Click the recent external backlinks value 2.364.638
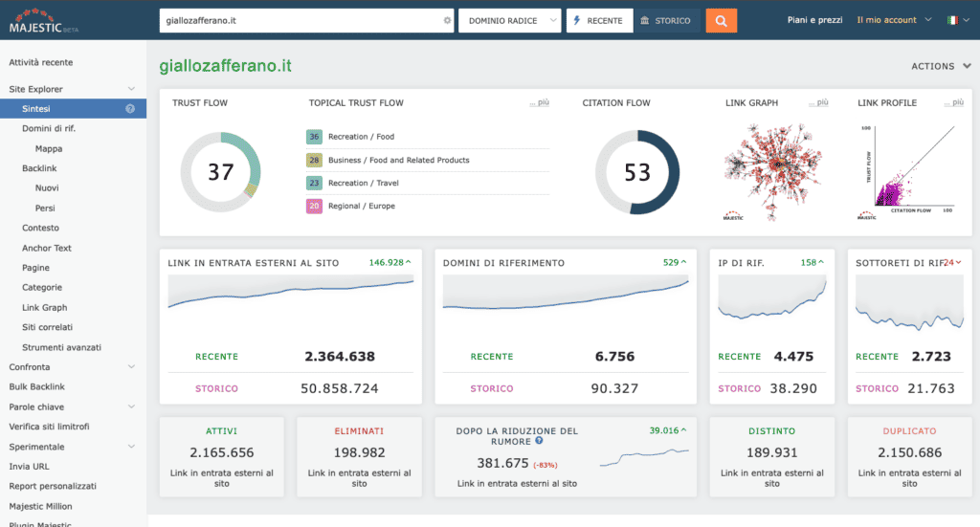980x527 pixels. [340, 357]
